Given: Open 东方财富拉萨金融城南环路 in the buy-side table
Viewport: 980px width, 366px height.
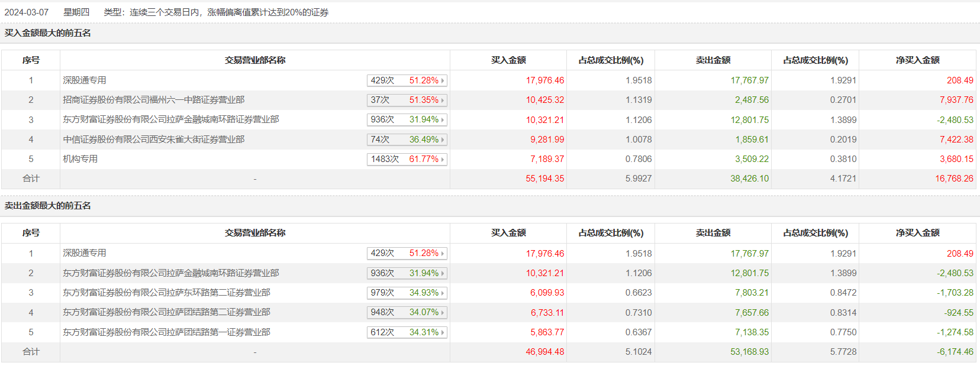Looking at the screenshot, I should [x=171, y=119].
